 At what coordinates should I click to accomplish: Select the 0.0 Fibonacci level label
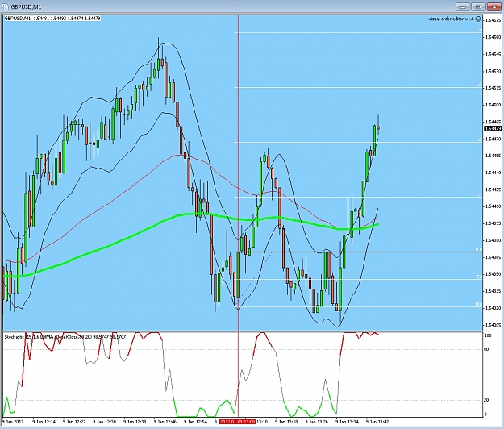479,249
